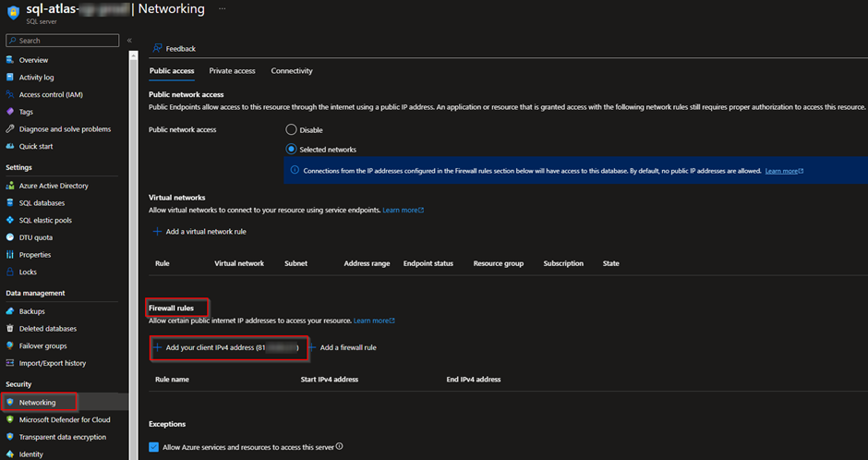This screenshot has height=460, width=868.
Task: Collapse the left sidebar menu
Action: (x=129, y=41)
